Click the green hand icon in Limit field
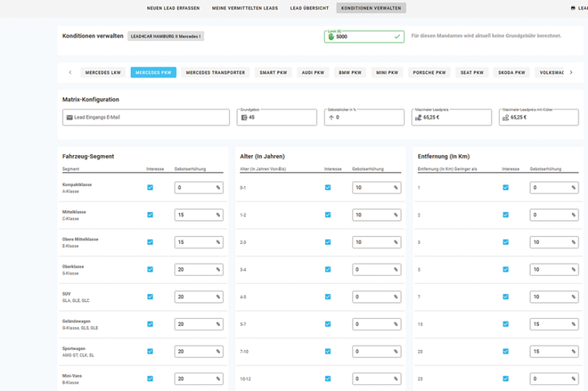This screenshot has height=391, width=588. (x=331, y=36)
